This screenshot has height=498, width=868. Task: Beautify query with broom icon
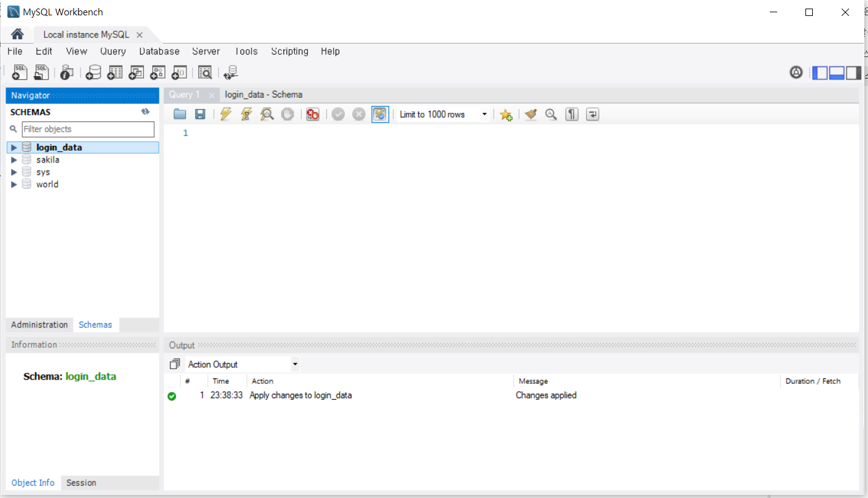pos(531,114)
